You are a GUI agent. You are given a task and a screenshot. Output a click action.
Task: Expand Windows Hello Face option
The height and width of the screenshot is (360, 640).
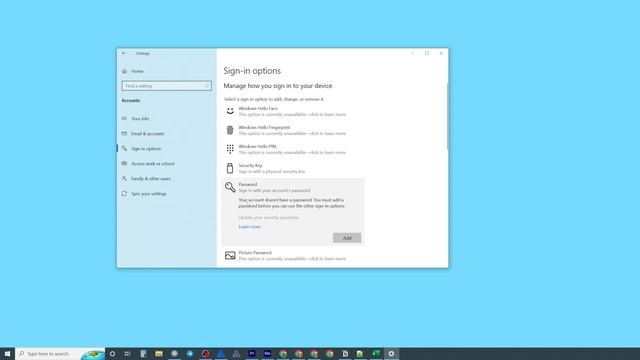coord(292,111)
